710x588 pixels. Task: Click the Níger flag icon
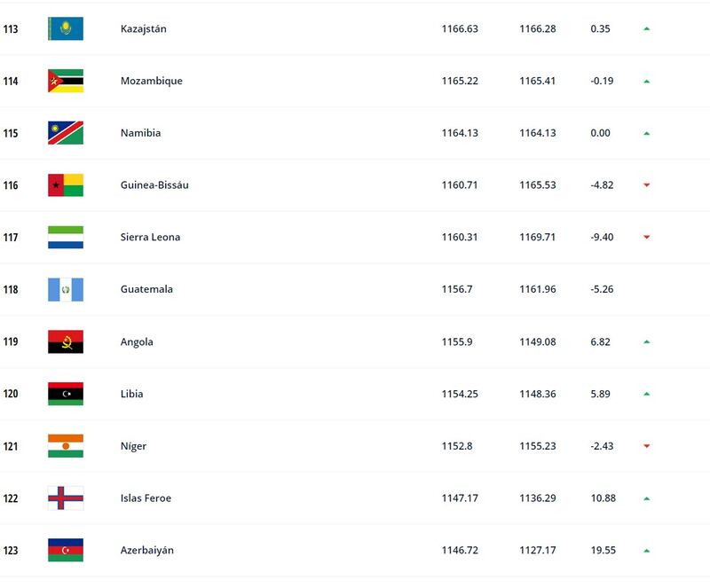coord(66,446)
